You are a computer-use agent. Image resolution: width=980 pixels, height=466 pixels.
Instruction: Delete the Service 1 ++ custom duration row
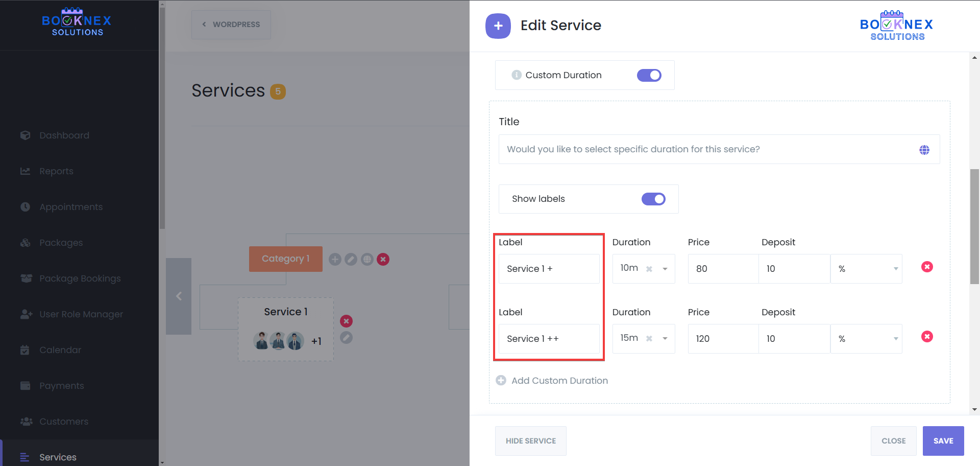click(x=927, y=337)
